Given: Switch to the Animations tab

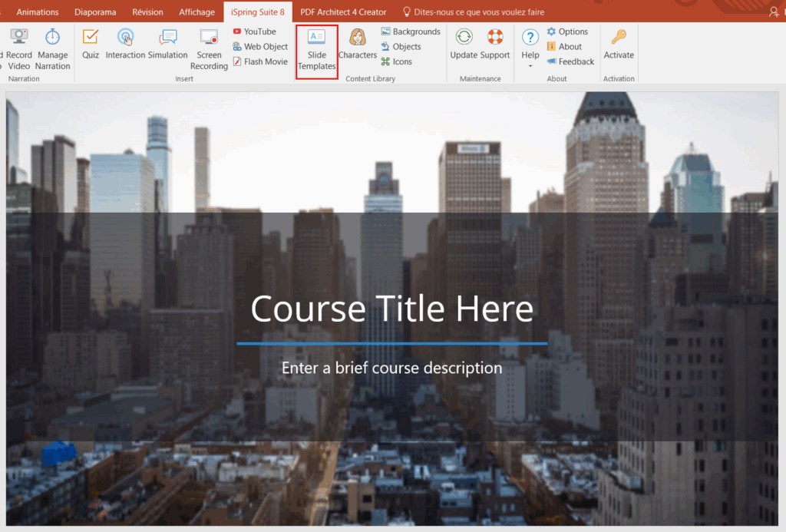Looking at the screenshot, I should click(38, 12).
